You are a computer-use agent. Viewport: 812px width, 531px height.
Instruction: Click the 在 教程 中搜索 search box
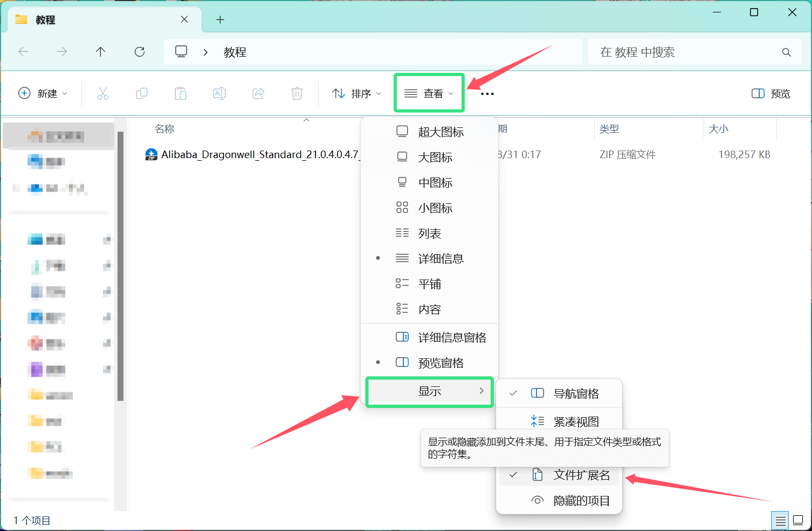[685, 52]
